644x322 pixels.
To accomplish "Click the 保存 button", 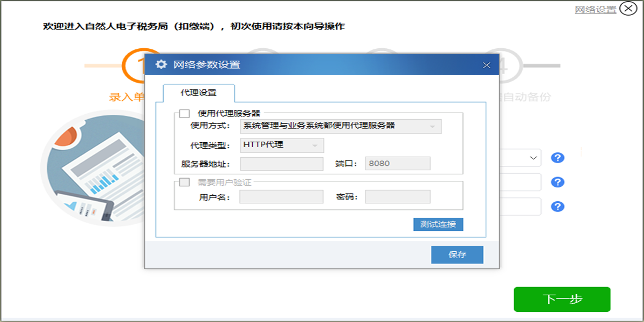I will [x=457, y=255].
